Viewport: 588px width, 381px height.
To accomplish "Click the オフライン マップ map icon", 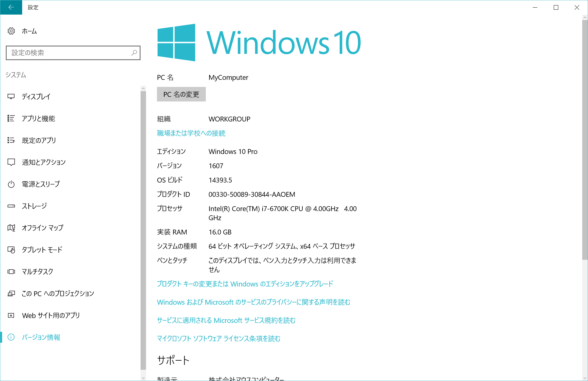I will click(x=11, y=228).
